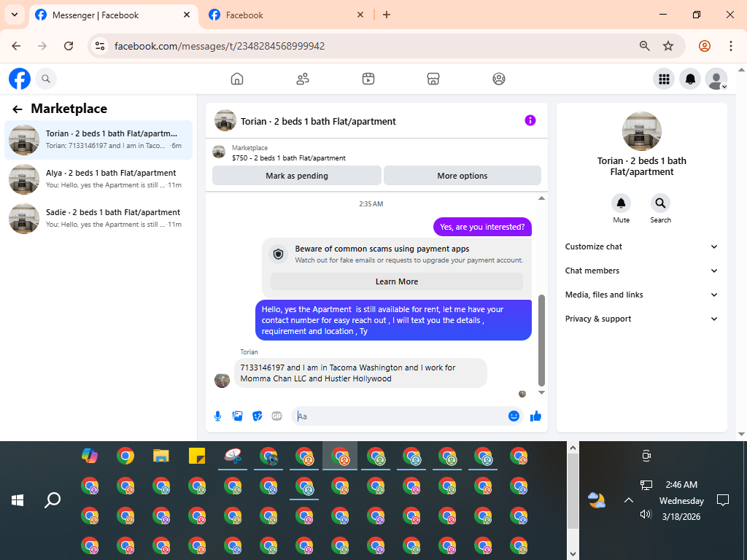Expand Chat members section

(x=641, y=271)
